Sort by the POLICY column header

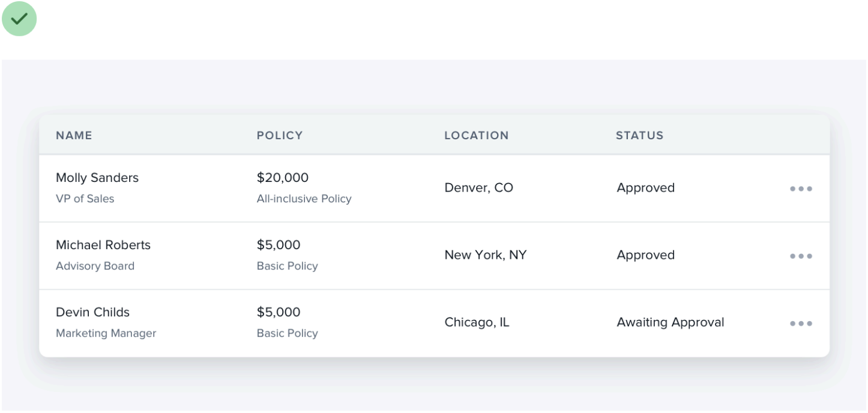pos(280,136)
